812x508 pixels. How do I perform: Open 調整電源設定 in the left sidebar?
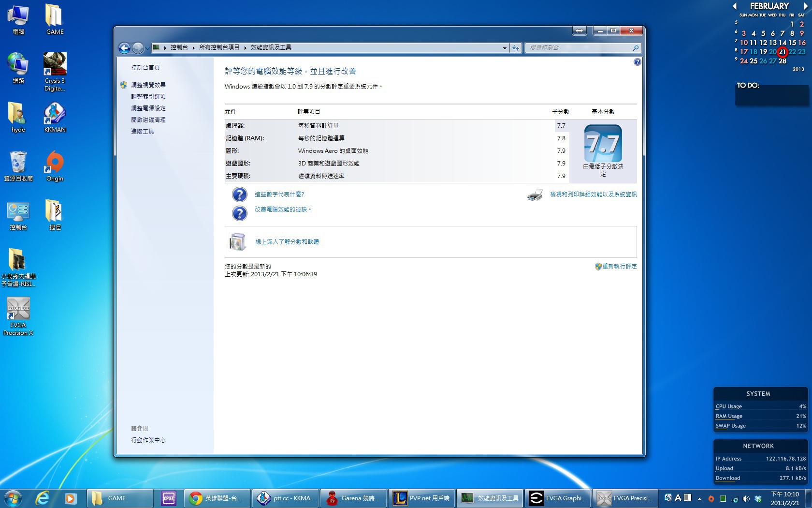(148, 108)
